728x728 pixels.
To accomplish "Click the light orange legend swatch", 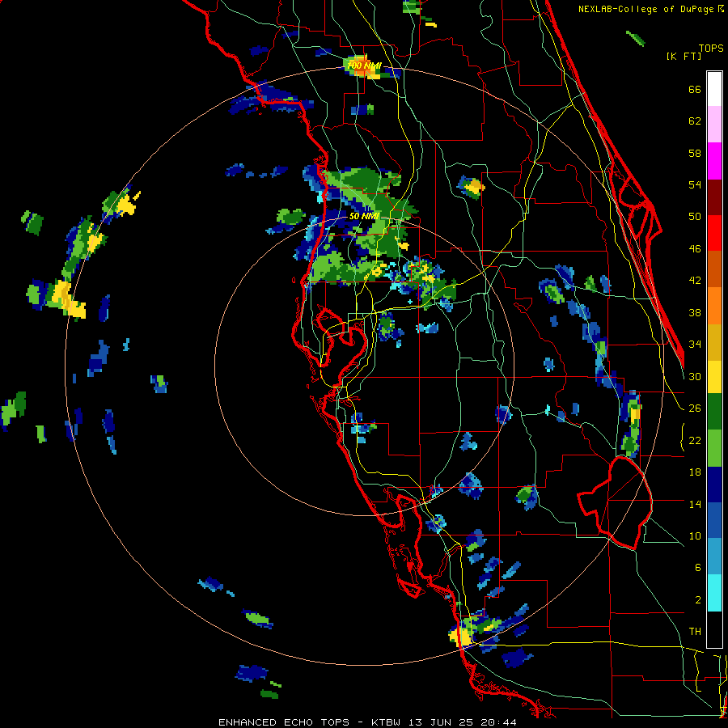I will [x=714, y=305].
